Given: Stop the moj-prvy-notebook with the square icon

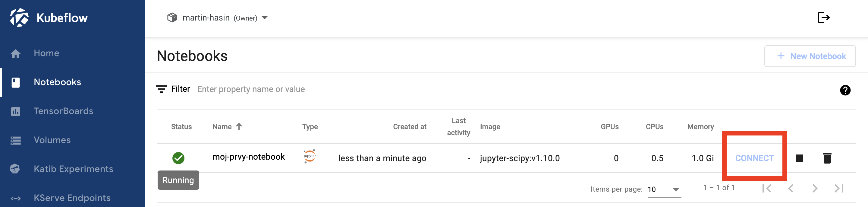Looking at the screenshot, I should 799,158.
